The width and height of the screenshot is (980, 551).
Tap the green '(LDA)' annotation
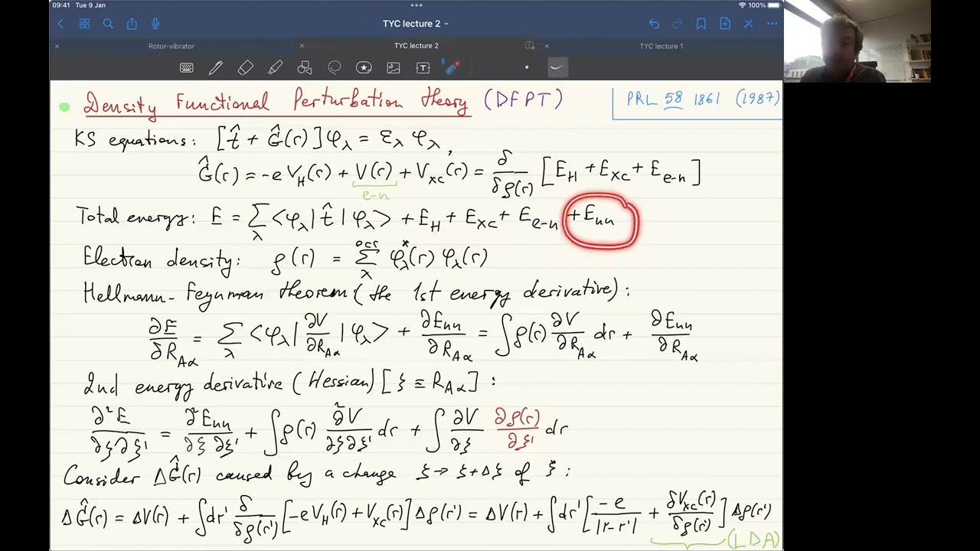click(x=753, y=540)
